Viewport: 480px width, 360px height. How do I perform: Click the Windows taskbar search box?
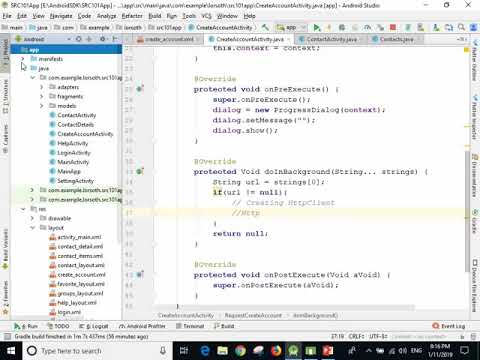(97, 351)
